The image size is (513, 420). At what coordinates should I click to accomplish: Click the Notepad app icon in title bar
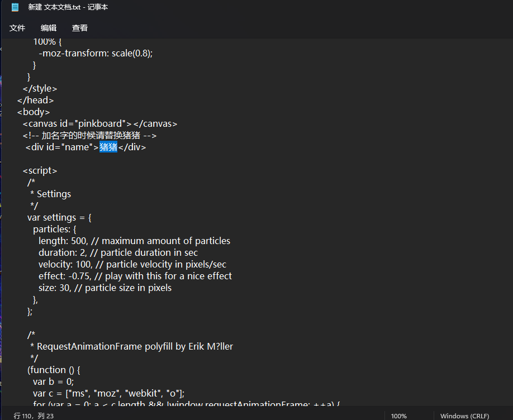15,7
